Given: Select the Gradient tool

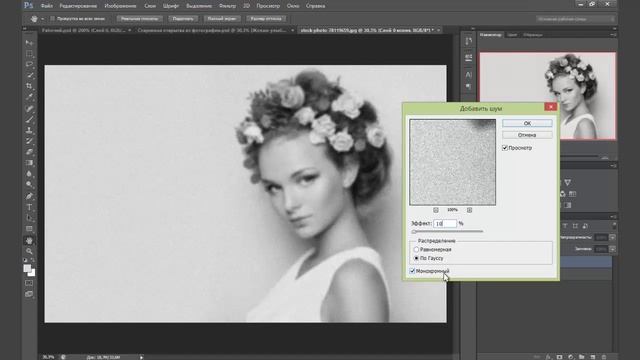Looking at the screenshot, I should click(29, 163).
